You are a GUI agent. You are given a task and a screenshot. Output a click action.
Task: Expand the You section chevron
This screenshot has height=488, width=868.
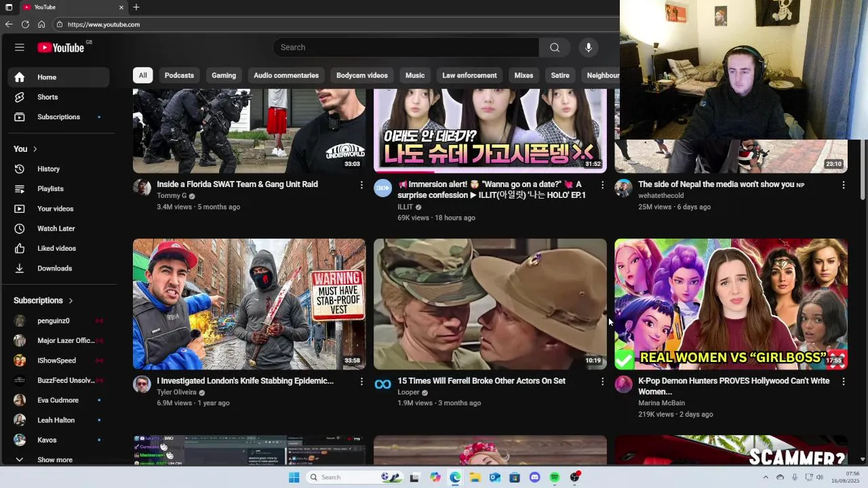pyautogui.click(x=35, y=149)
